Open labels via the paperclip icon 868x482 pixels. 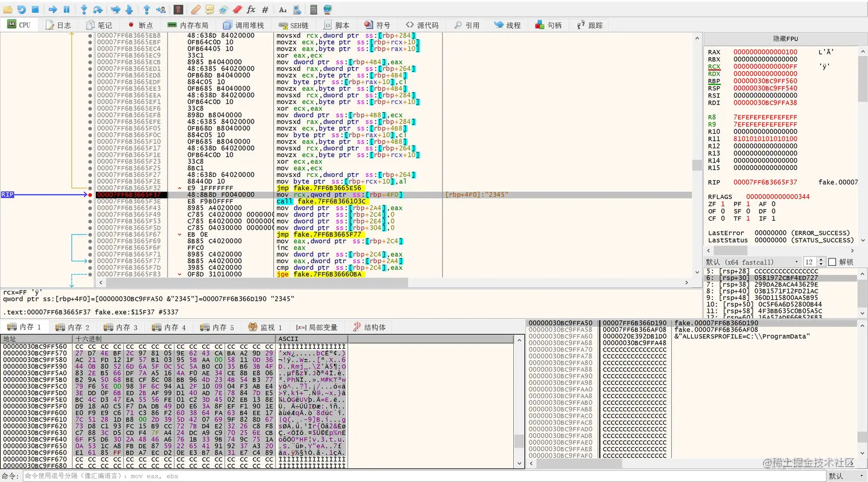point(223,10)
